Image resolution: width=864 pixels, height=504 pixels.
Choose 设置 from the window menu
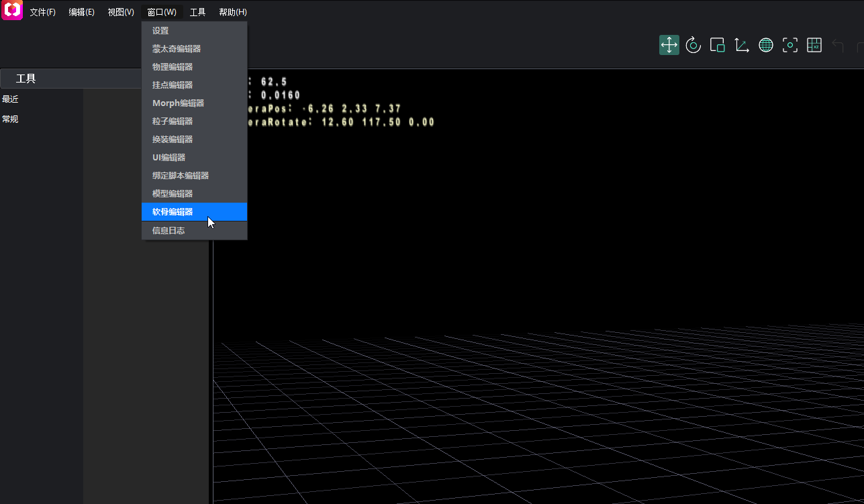tap(195, 31)
